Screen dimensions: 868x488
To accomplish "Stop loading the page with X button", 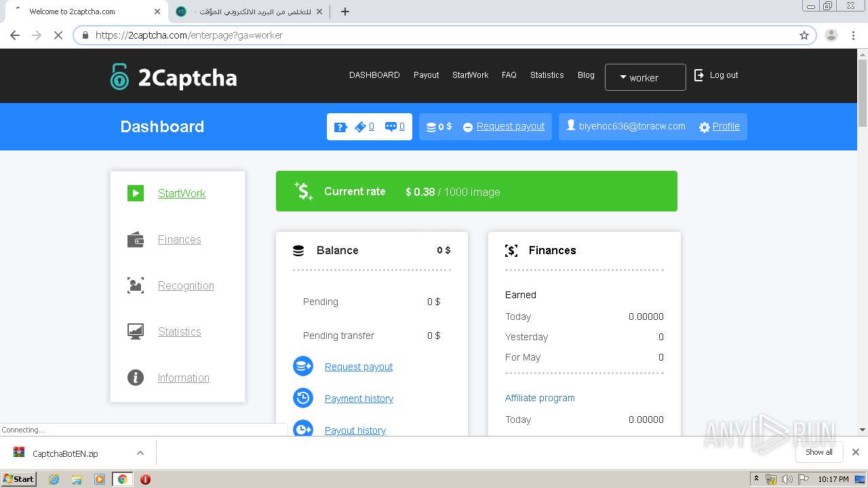I will pos(58,35).
